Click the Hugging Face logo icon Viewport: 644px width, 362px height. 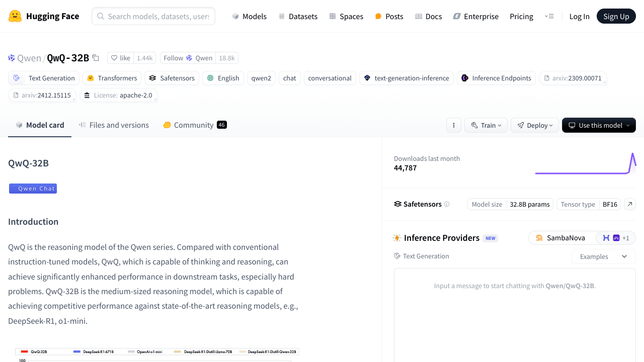[15, 16]
